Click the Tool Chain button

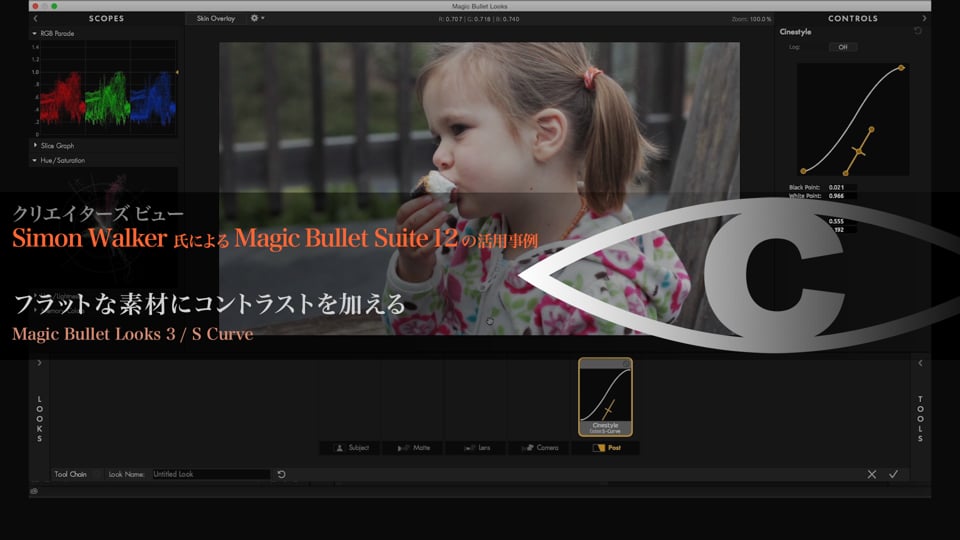coord(70,474)
